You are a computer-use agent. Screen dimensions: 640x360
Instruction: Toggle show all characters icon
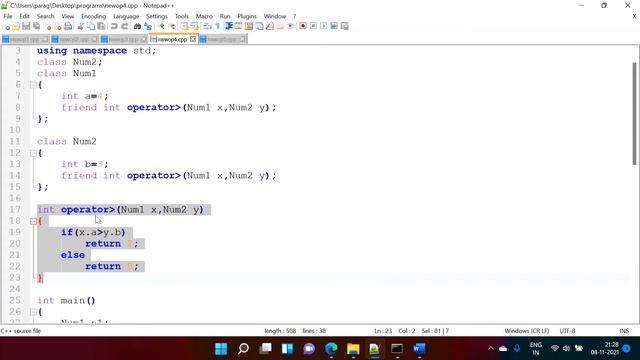[x=218, y=26]
